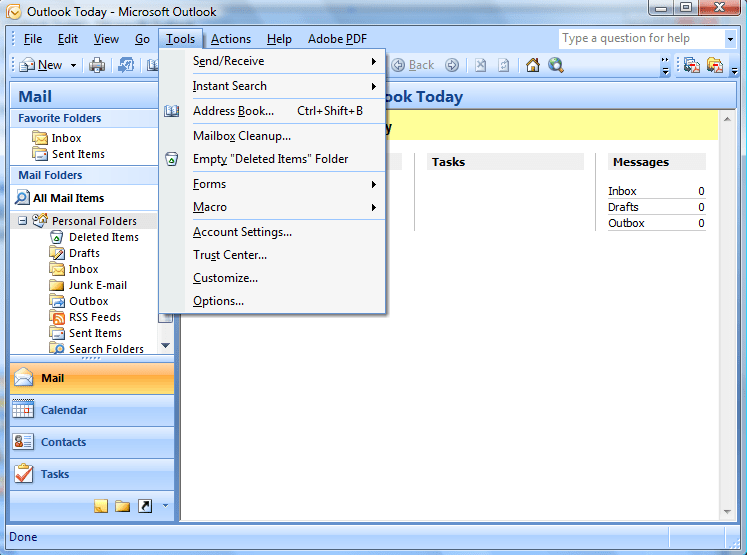Click the Notes icon at the navigation pane bottom

click(101, 506)
